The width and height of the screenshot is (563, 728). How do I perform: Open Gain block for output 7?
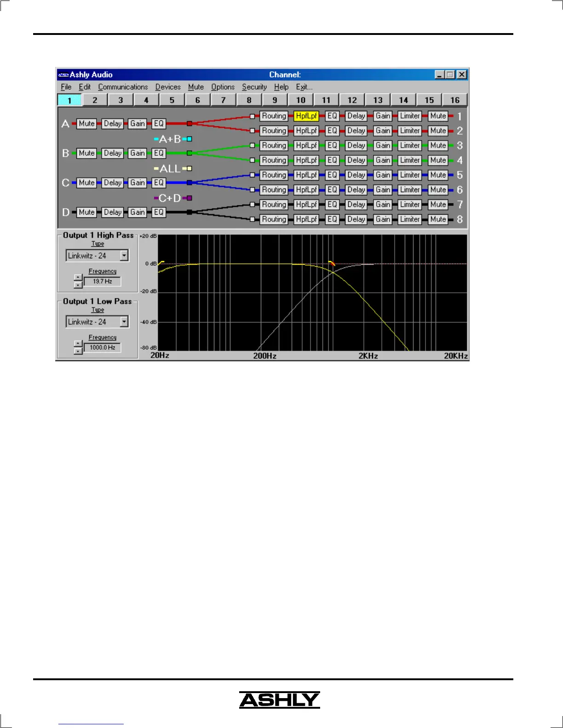tap(383, 205)
